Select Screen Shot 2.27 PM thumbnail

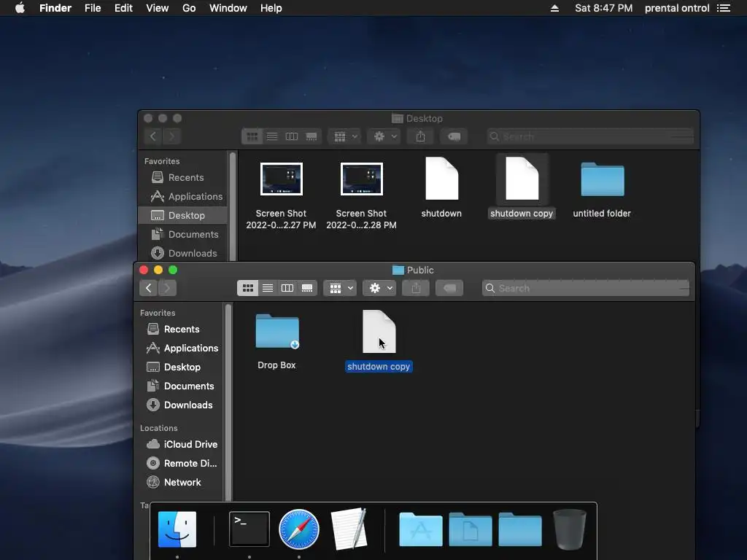point(281,179)
